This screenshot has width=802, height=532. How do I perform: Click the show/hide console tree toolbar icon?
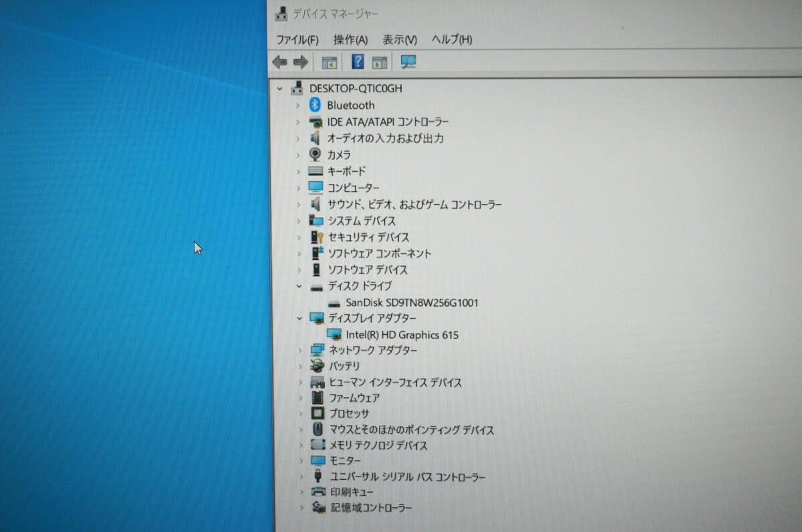[x=329, y=62]
